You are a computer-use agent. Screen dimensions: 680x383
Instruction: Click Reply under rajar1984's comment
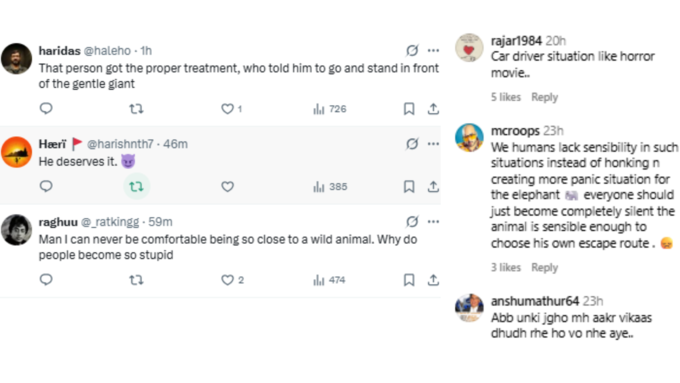click(545, 97)
